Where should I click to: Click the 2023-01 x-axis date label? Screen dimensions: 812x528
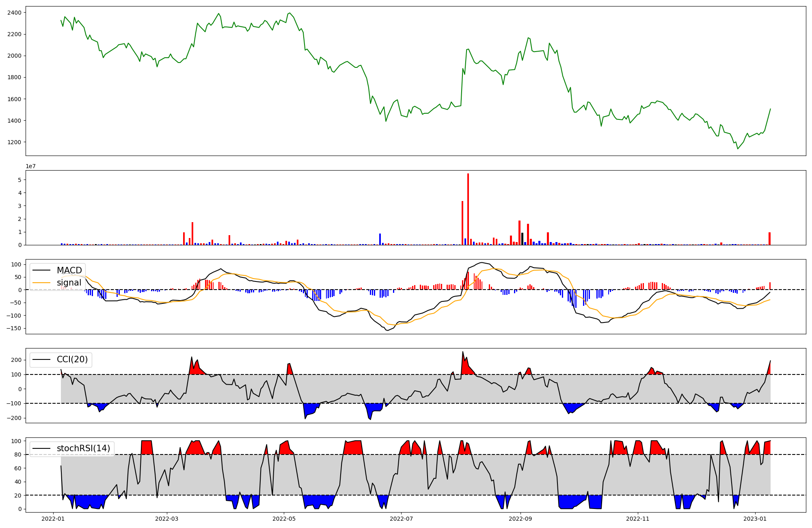coord(755,519)
